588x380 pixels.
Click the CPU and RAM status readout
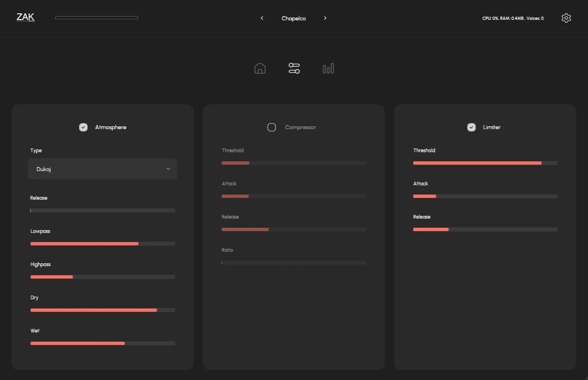pyautogui.click(x=513, y=18)
